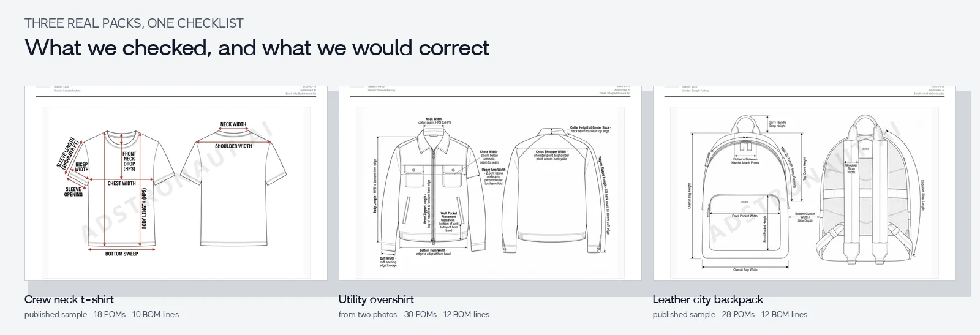Select 'from two photos · 30 POMs · 12 BOM lines' text

pyautogui.click(x=414, y=314)
